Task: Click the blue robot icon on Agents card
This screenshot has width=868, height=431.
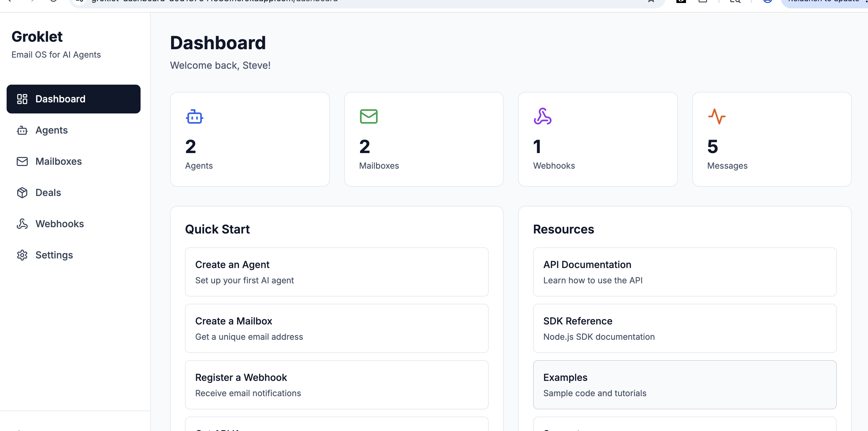Action: coord(194,116)
